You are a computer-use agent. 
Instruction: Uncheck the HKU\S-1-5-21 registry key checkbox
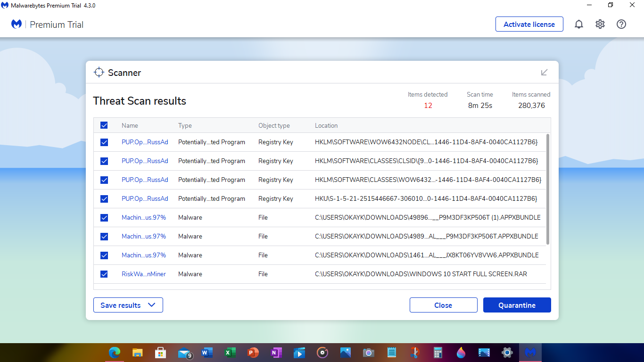tap(104, 199)
